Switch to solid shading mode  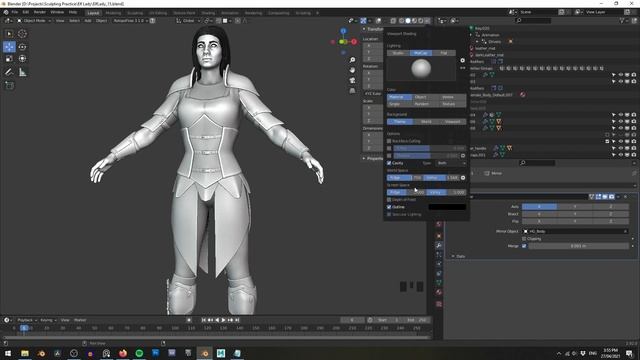coord(408,20)
